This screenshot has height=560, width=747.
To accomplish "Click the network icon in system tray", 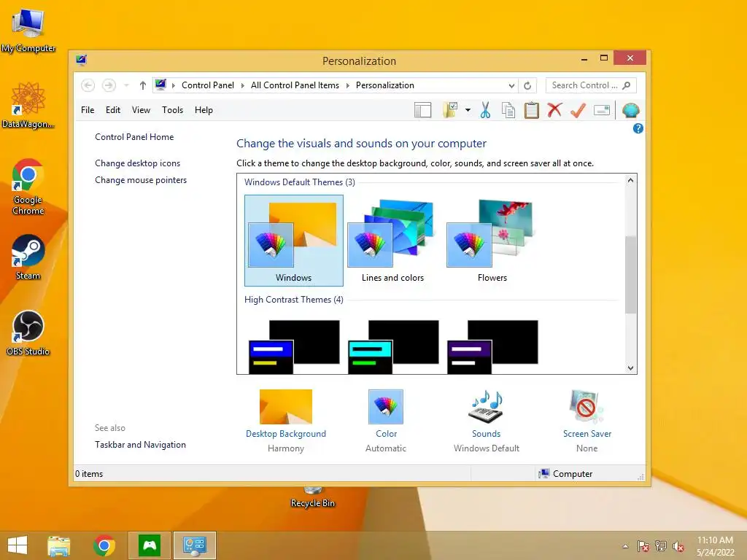I will click(x=661, y=546).
